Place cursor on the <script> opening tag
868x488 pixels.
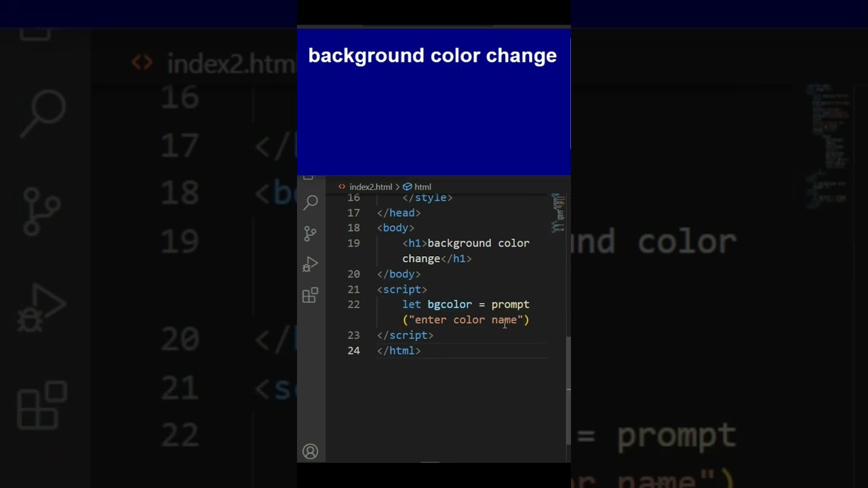pos(402,289)
